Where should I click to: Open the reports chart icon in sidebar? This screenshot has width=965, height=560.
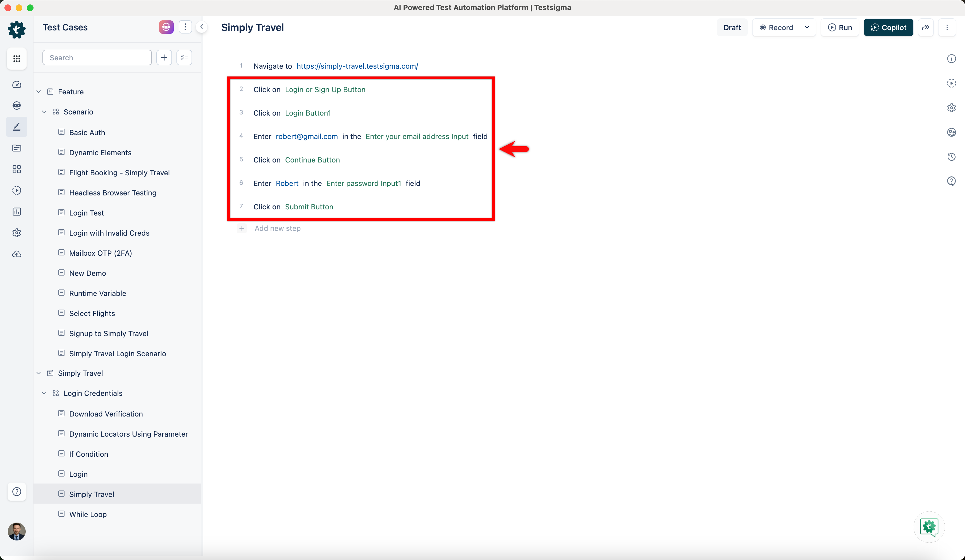(16, 212)
